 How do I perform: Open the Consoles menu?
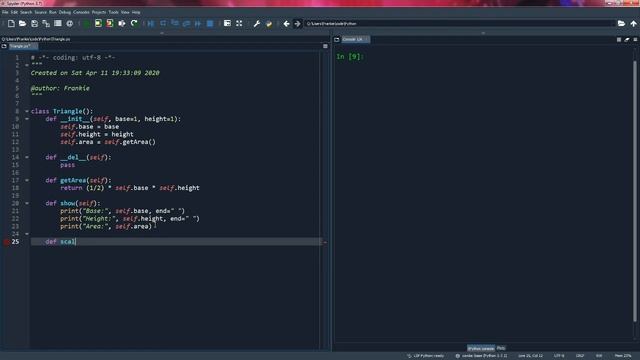(x=81, y=12)
